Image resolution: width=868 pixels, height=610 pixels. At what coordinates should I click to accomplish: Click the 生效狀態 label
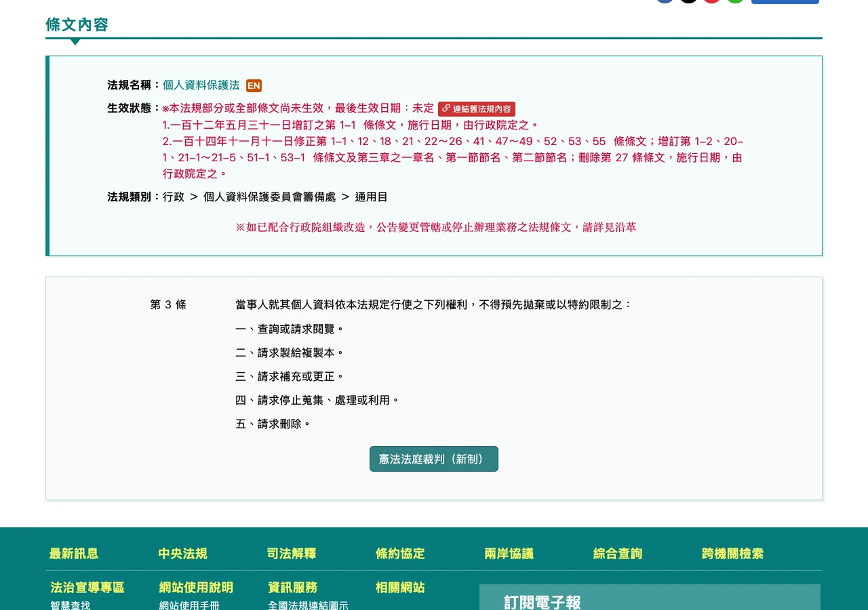click(134, 108)
